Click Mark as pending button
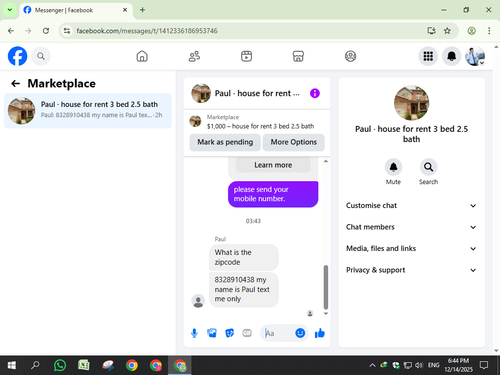 click(225, 142)
